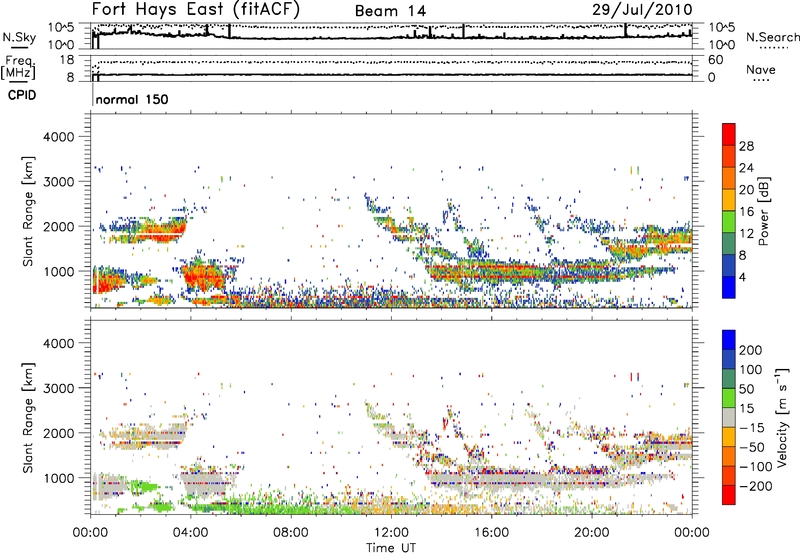Click the "200" velocity colorbar label
Viewport: 800px width, 554px height.
tap(751, 350)
